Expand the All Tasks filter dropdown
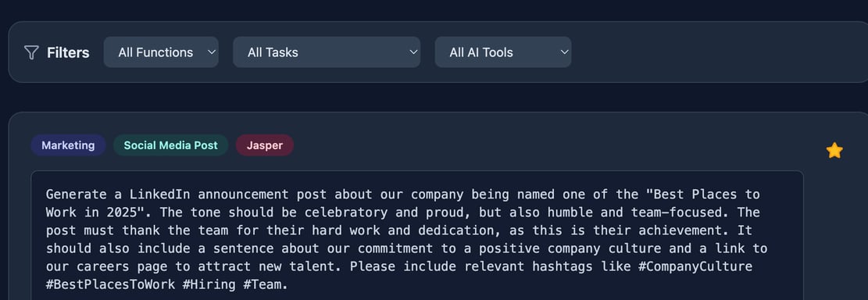This screenshot has height=300, width=868. 327,52
